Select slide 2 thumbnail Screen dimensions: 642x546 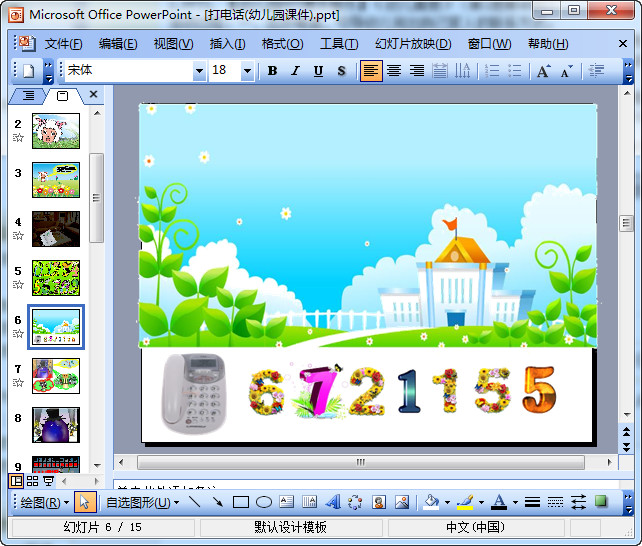56,131
